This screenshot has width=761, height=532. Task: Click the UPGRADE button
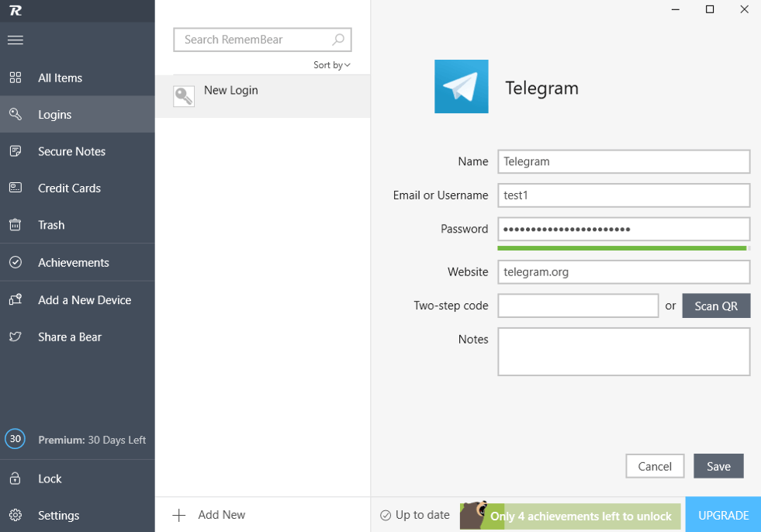723,514
